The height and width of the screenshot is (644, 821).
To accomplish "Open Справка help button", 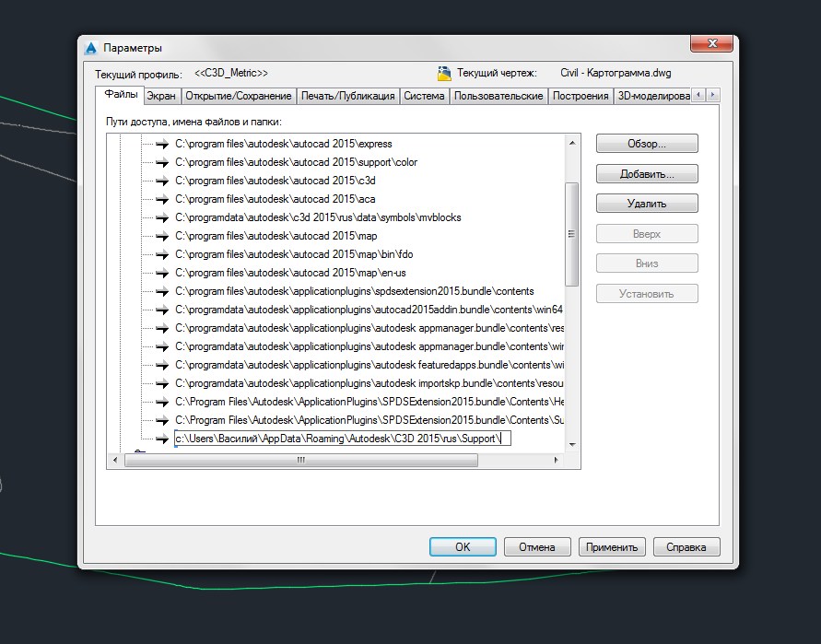I will click(686, 547).
